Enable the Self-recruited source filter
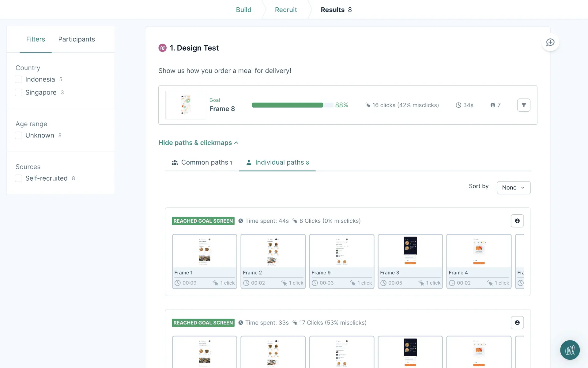This screenshot has height=368, width=588. pyautogui.click(x=18, y=178)
